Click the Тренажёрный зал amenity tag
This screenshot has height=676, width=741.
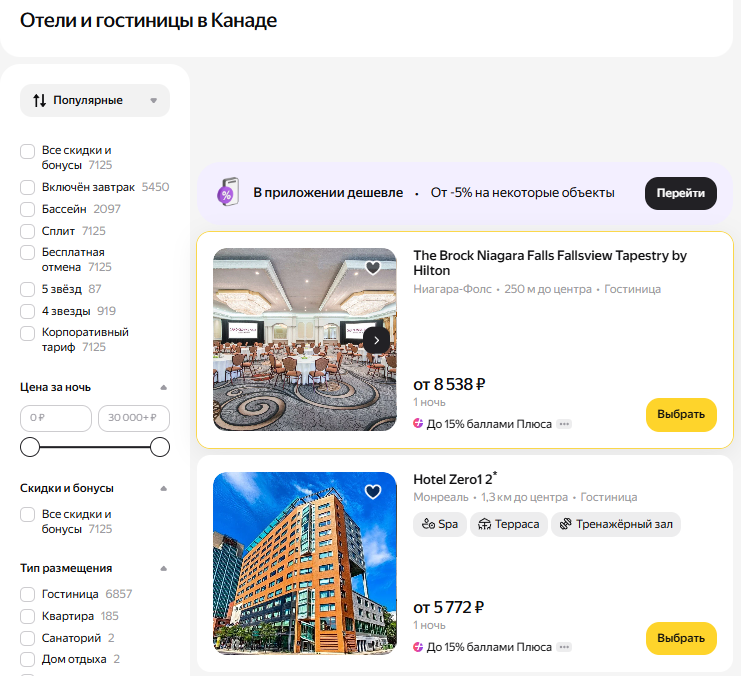pos(617,524)
